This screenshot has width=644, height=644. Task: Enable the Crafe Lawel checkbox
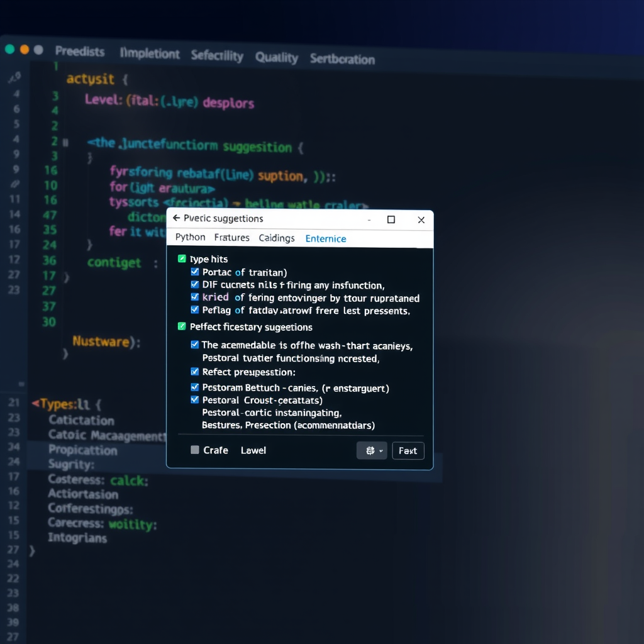coord(194,450)
